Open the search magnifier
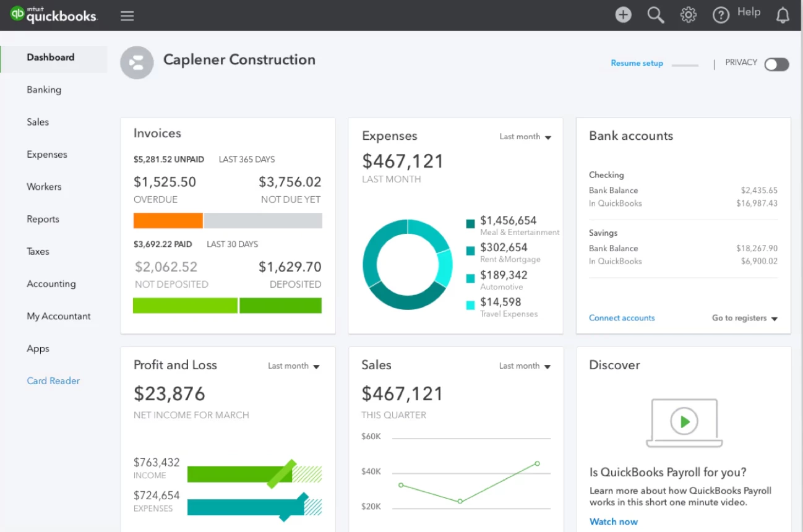 click(x=656, y=15)
